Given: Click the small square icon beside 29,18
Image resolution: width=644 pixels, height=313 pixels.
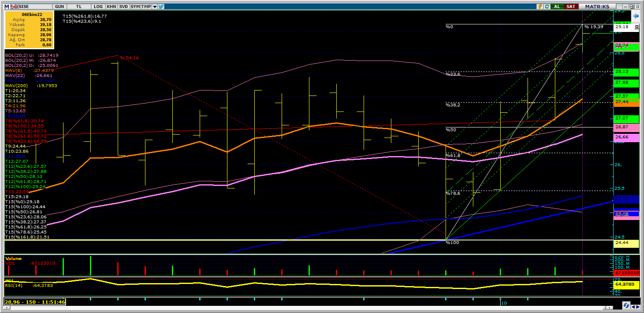Looking at the screenshot, I should tap(636, 27).
